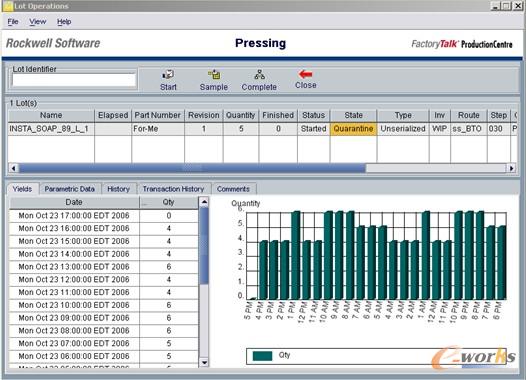This screenshot has width=526, height=380.
Task: Click the WIP inventory cell
Action: click(440, 129)
